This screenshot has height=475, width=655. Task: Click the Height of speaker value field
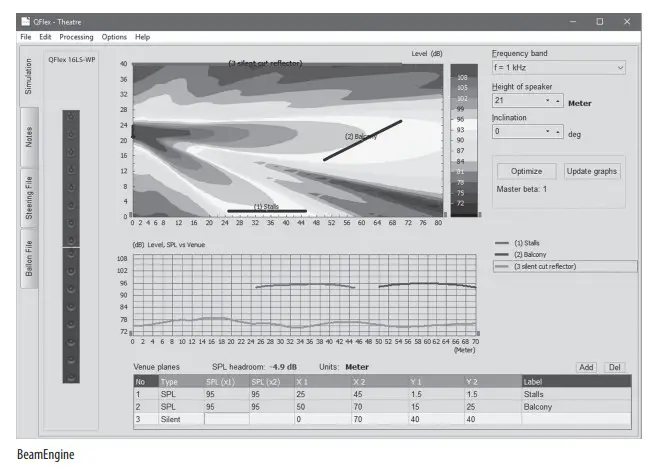click(518, 100)
